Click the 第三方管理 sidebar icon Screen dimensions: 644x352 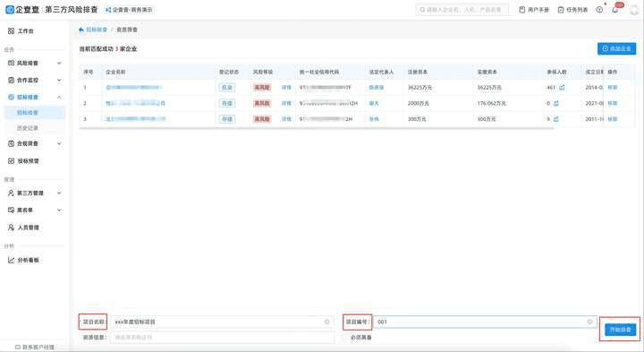pos(11,193)
